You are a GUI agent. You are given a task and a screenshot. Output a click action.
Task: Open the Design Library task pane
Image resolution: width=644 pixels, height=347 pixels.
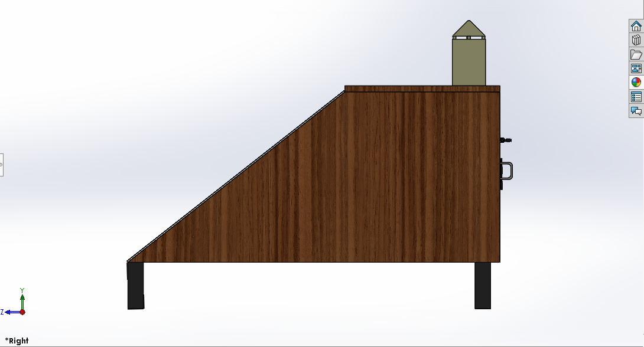click(636, 40)
